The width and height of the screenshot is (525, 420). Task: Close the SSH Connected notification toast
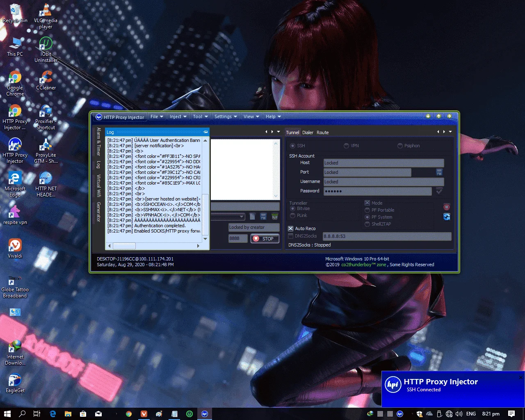[x=521, y=377]
